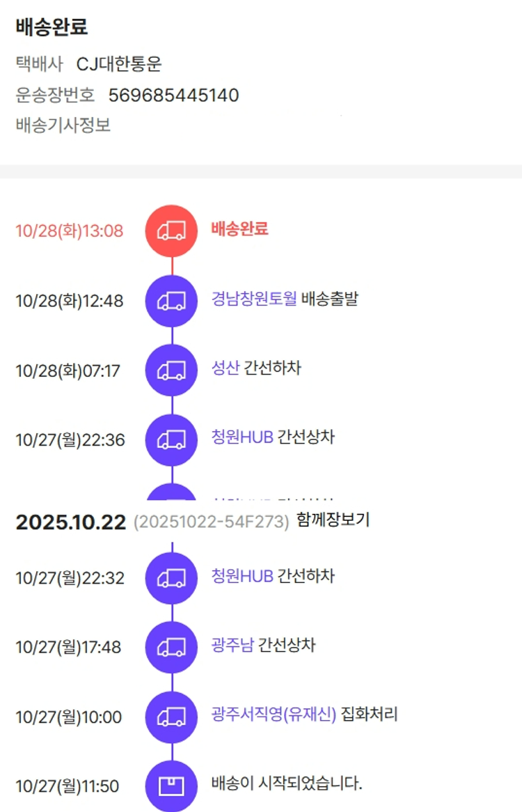Click the truck icon beside 광주남 간선상차
Viewport: 522px width, 812px height.
coord(171,647)
